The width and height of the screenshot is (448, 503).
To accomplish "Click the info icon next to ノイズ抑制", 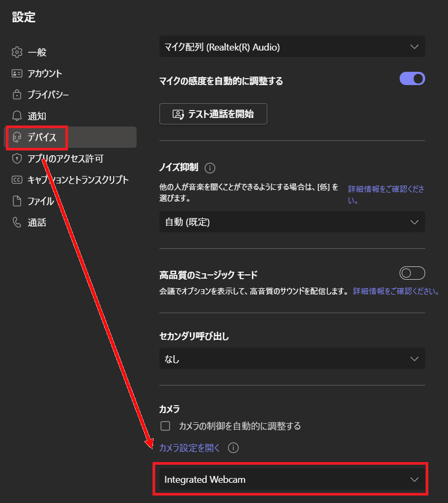I will 210,167.
